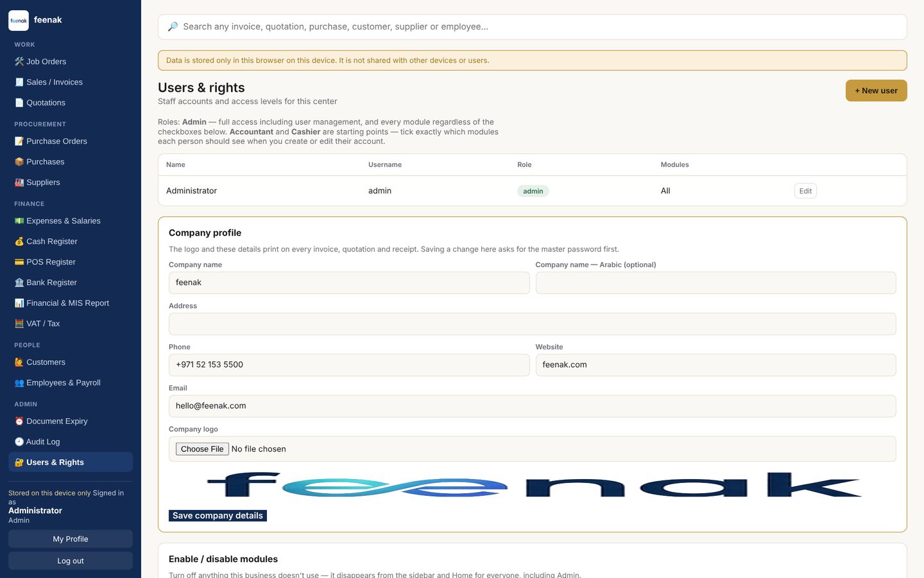Viewport: 924px width, 578px height.
Task: Click the Arabic company name field
Action: [715, 283]
